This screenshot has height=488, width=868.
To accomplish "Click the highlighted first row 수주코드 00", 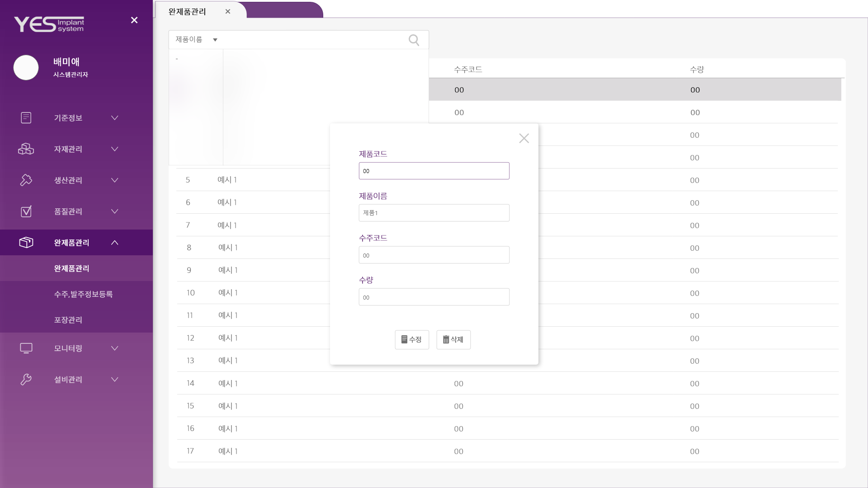I will [459, 90].
